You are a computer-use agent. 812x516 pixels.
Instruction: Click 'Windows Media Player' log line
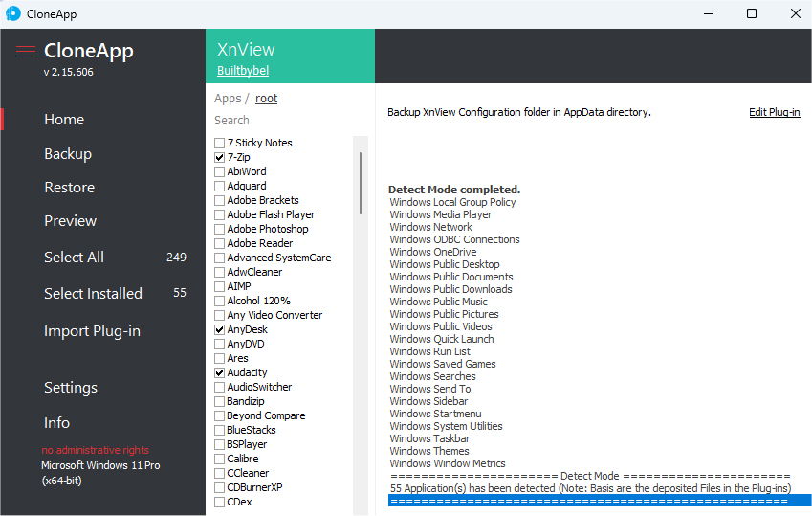click(x=441, y=214)
